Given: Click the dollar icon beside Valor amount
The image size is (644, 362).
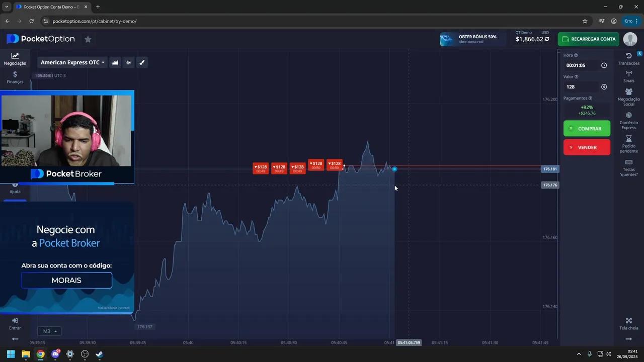Looking at the screenshot, I should point(604,87).
